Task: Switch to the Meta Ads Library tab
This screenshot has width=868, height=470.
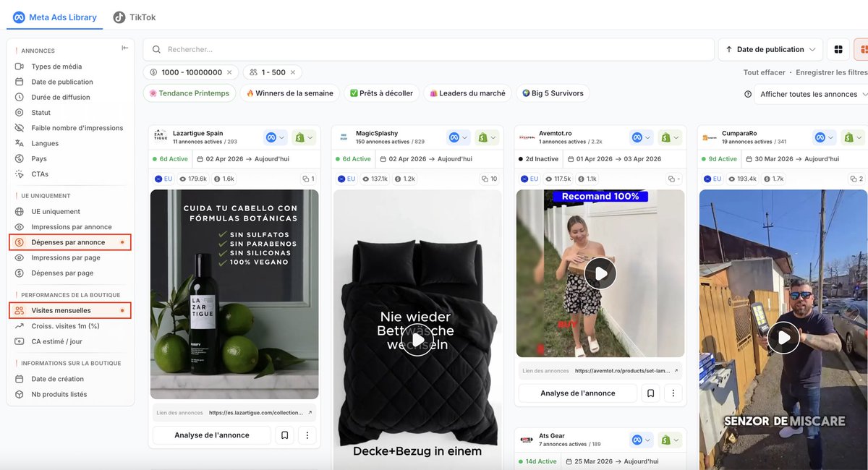Action: 55,17
